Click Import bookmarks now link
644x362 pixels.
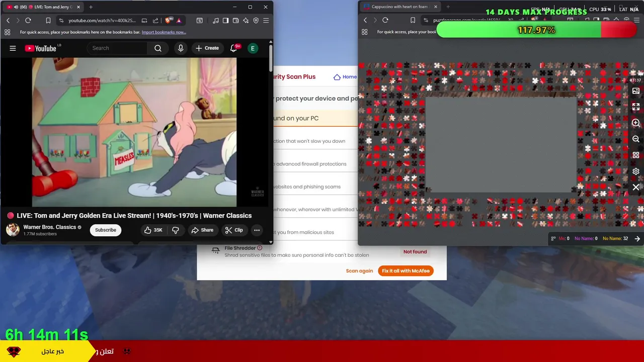164,32
